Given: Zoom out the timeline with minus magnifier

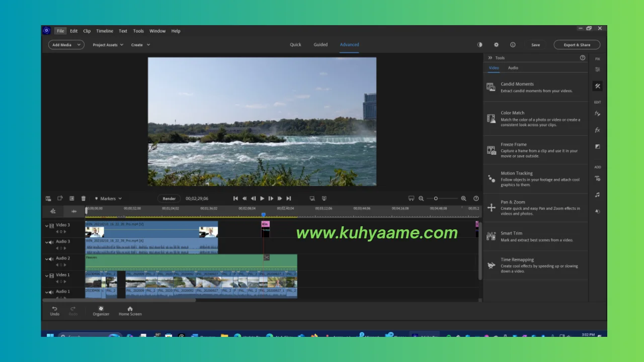Looking at the screenshot, I should click(x=421, y=199).
